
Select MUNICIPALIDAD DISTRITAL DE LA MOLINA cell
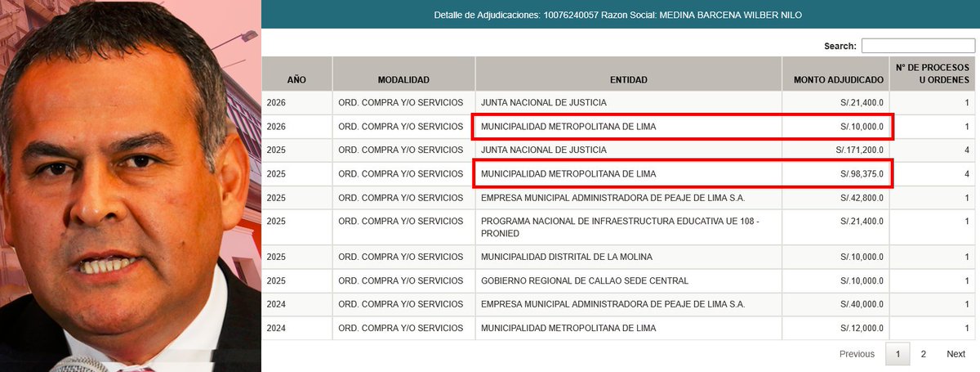click(628, 257)
